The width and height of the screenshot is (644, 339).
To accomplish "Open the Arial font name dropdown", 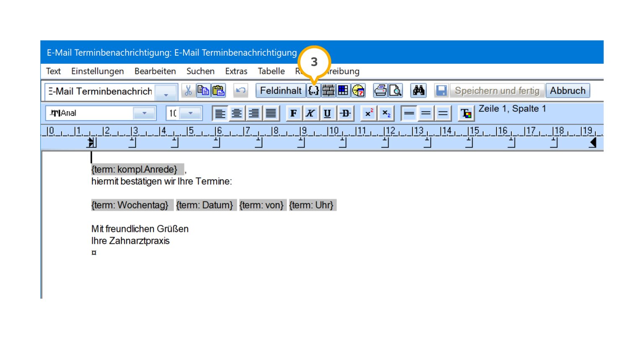I will pos(144,113).
